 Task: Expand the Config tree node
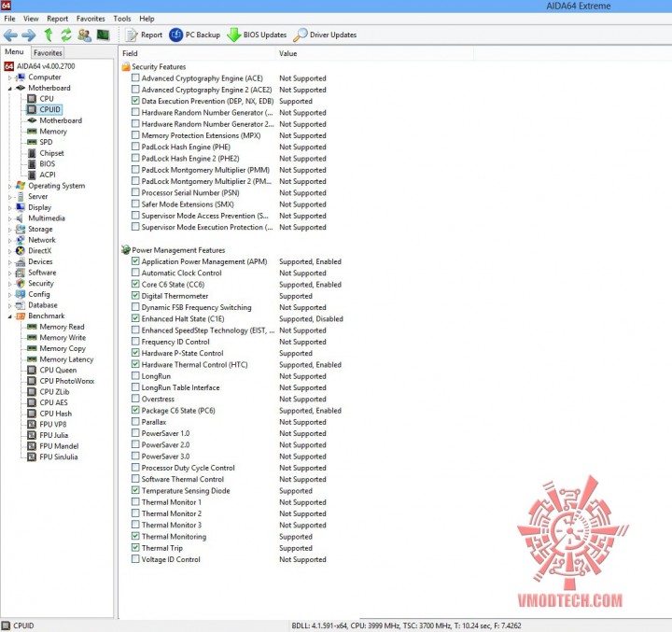[x=10, y=295]
